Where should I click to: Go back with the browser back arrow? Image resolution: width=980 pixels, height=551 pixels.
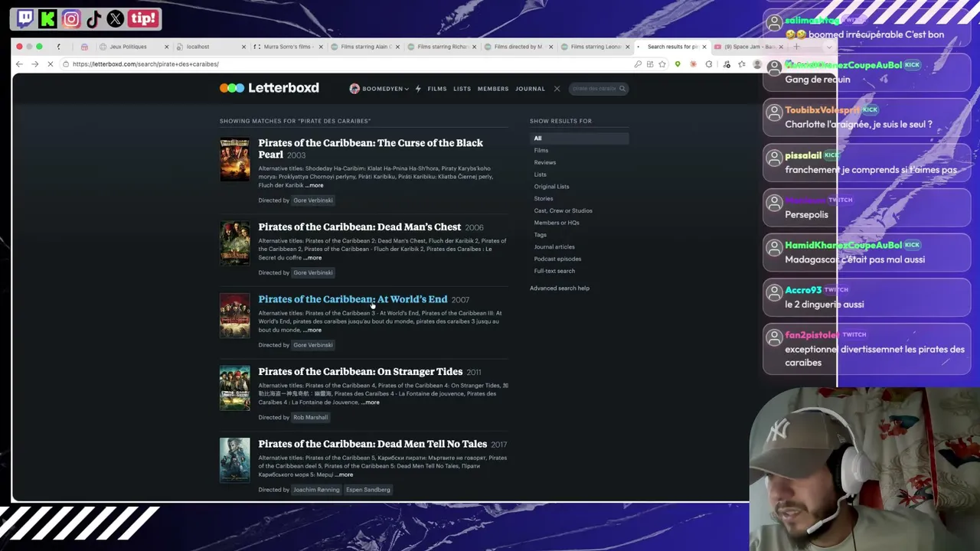19,64
